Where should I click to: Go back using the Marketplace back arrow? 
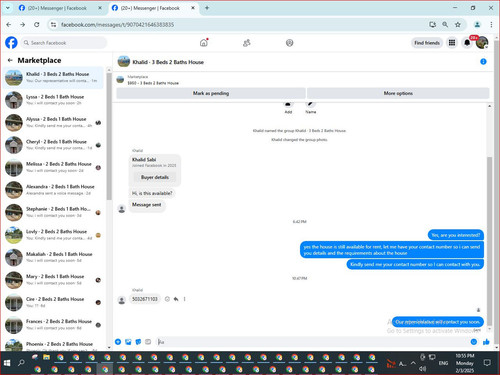(x=10, y=60)
